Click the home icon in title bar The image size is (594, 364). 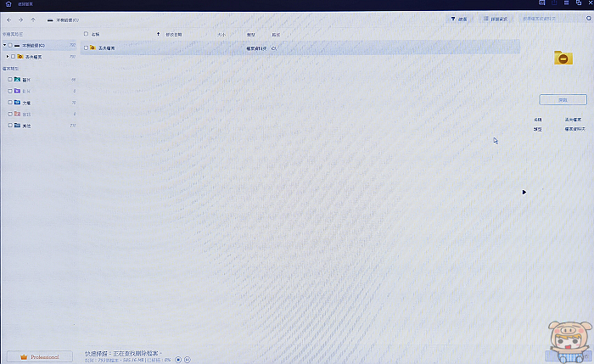coord(8,4)
